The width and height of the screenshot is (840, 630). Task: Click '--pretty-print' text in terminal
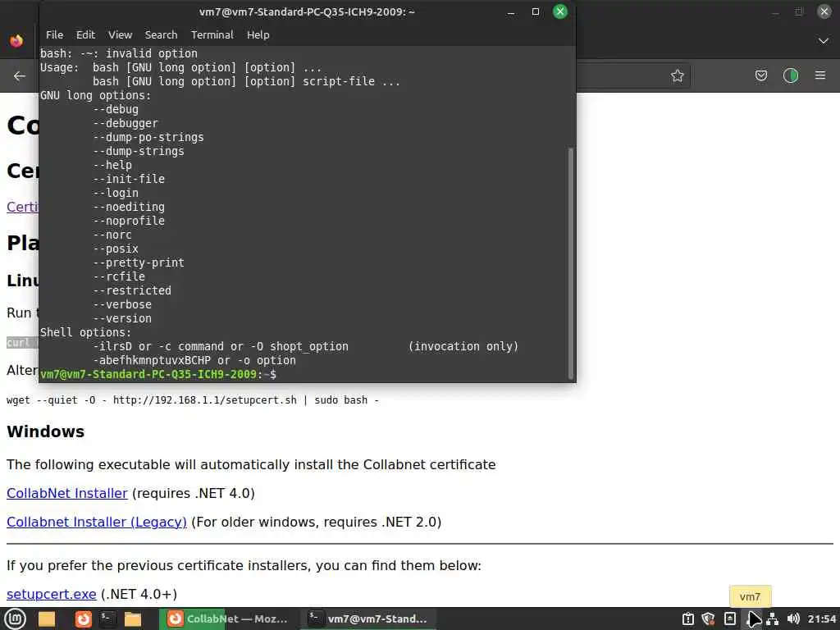pyautogui.click(x=138, y=263)
